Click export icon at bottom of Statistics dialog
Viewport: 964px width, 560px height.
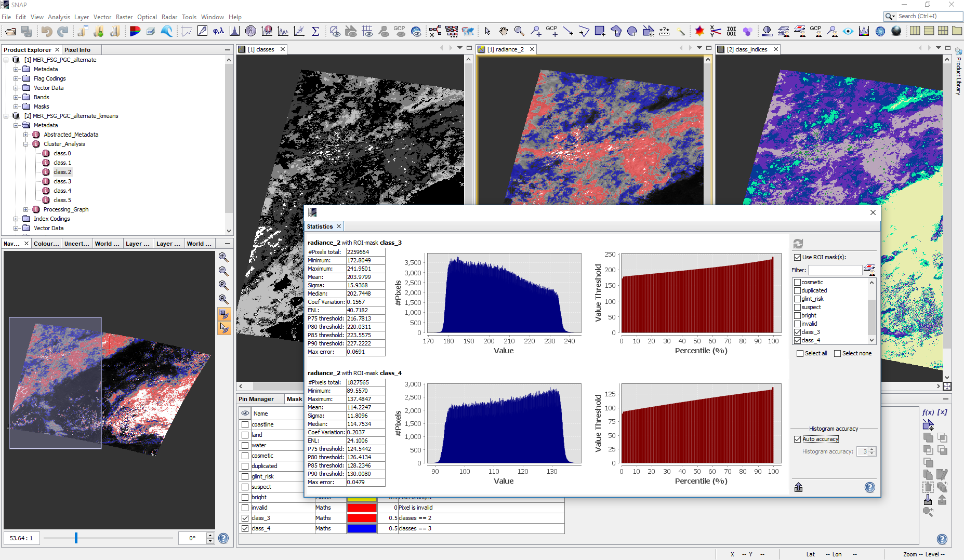[798, 487]
